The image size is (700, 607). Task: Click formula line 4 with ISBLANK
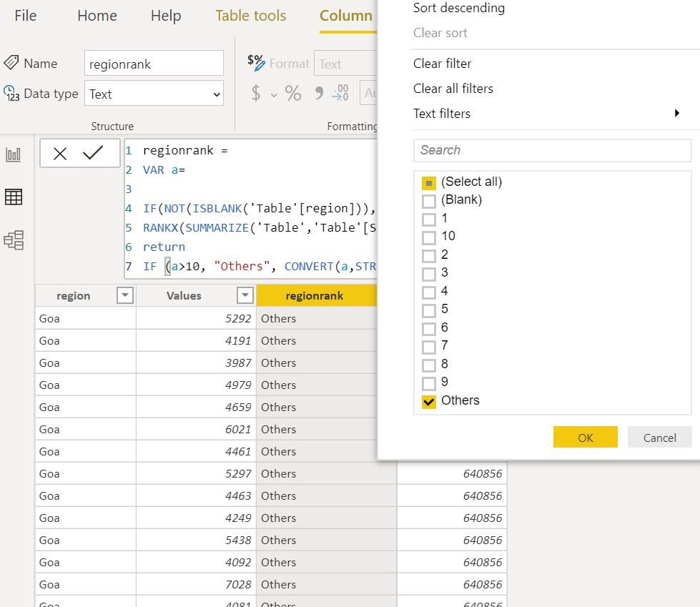point(260,209)
